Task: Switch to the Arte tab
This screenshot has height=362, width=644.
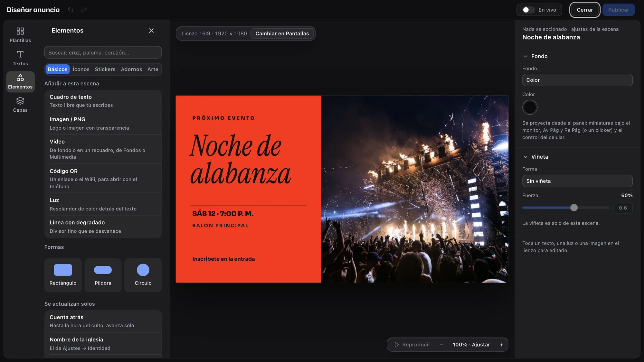Action: [x=153, y=69]
